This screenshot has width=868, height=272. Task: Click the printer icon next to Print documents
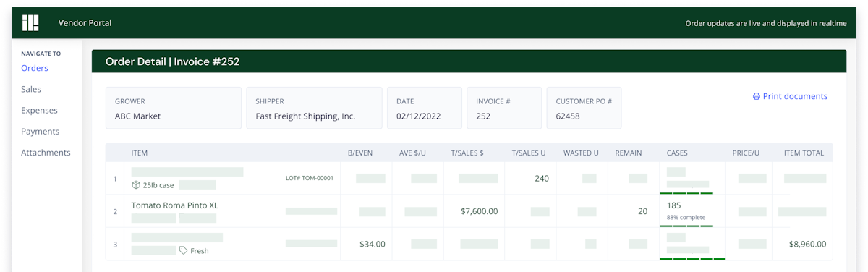point(757,96)
